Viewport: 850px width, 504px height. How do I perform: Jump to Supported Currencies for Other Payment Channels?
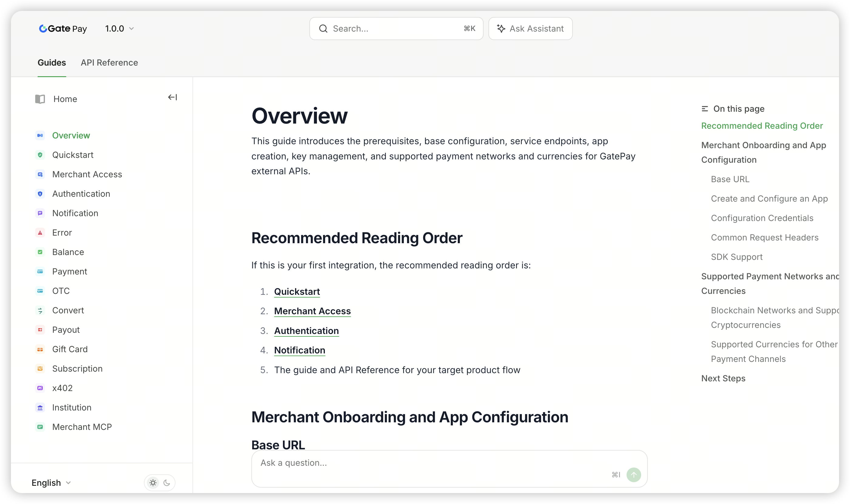tap(774, 352)
